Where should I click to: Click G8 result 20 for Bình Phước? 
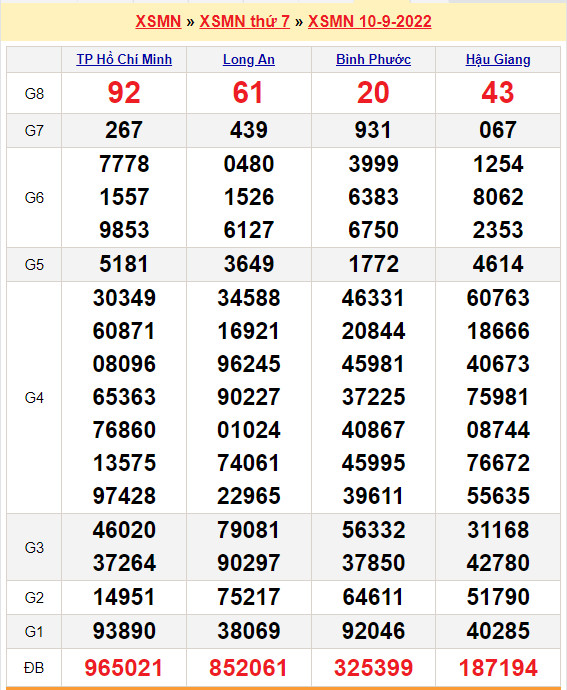point(373,93)
